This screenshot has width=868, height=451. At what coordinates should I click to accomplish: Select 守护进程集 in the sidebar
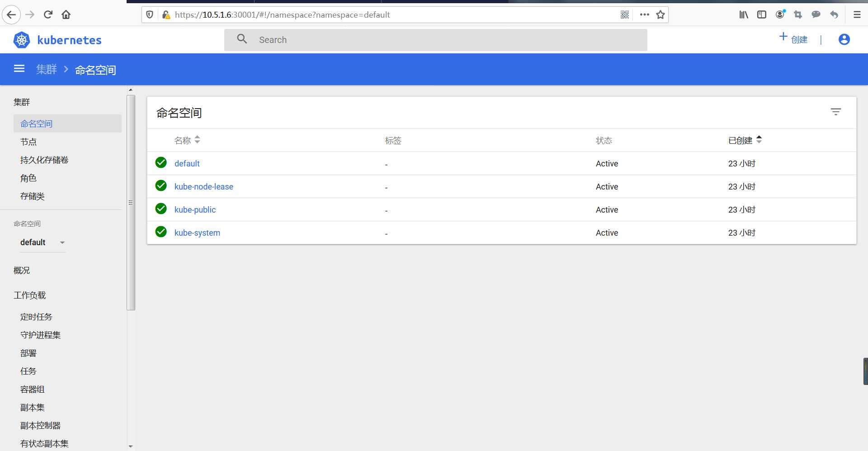click(x=40, y=335)
